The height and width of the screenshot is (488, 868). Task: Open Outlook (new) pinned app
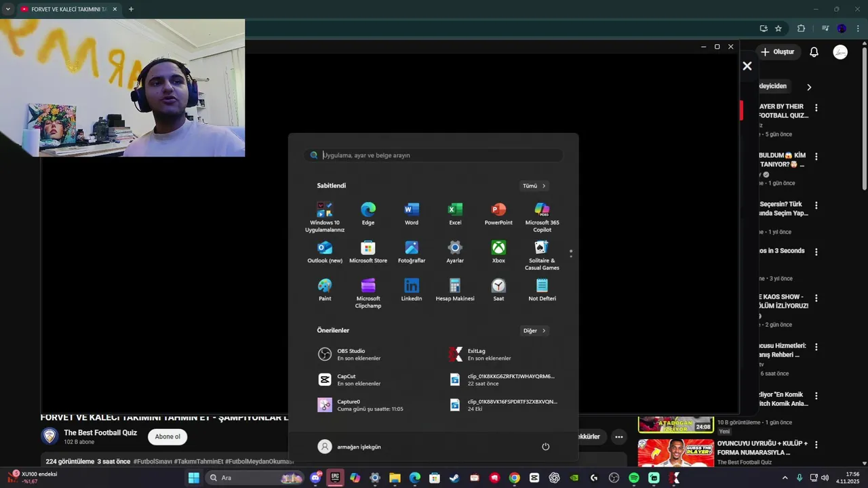[325, 252]
